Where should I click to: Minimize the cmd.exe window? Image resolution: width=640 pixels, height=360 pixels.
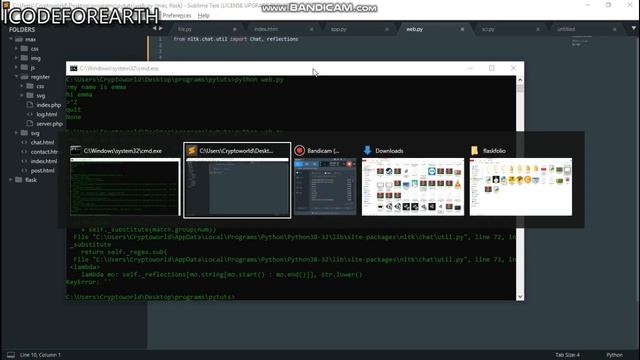point(471,68)
